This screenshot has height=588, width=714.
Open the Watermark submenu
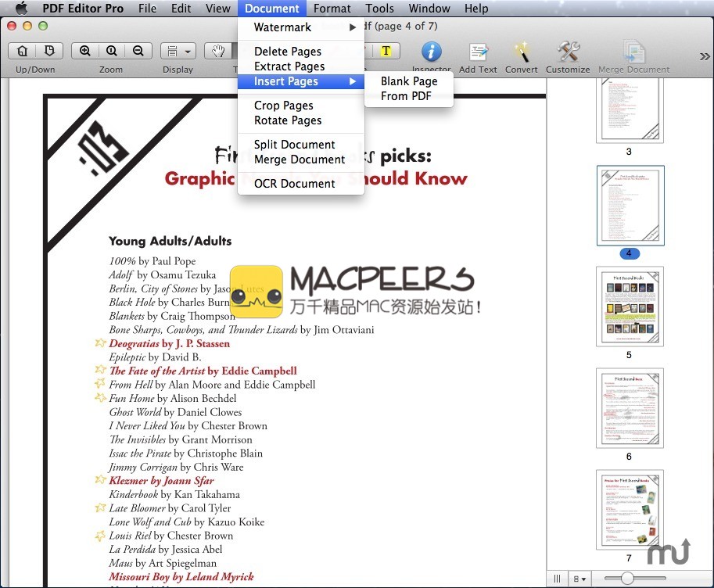point(282,27)
